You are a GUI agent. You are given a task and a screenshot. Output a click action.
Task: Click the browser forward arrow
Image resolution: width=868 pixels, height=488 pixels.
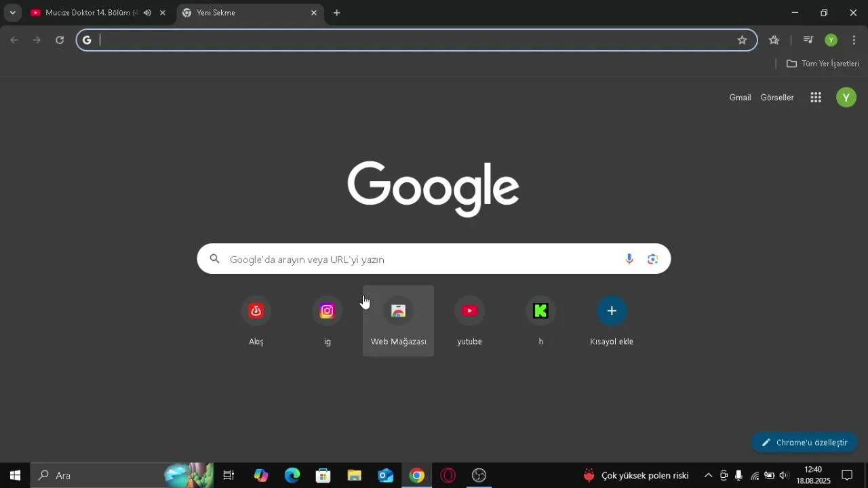pyautogui.click(x=37, y=40)
